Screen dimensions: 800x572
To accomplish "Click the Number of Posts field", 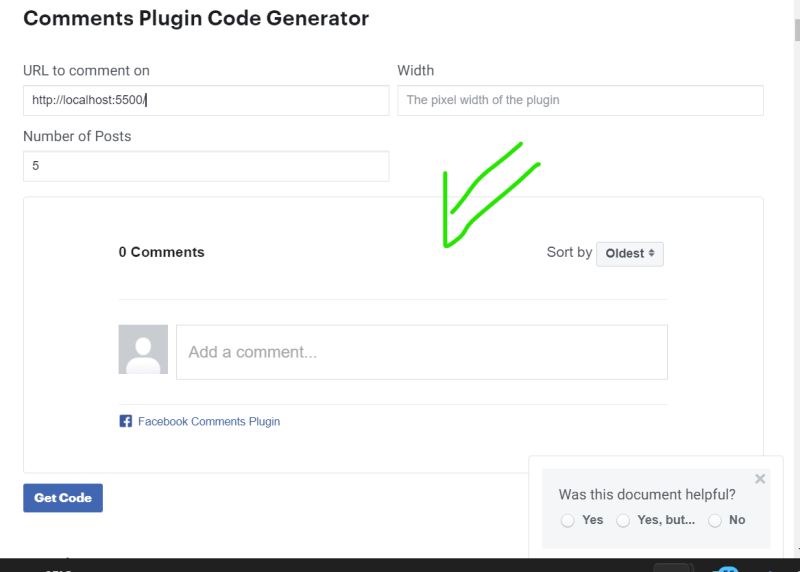I will click(x=206, y=166).
